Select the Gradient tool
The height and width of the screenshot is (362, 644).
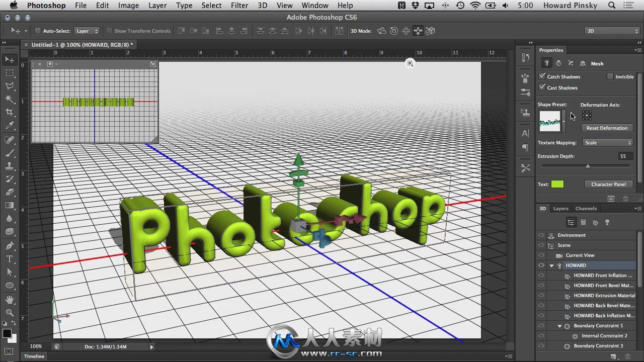point(10,205)
